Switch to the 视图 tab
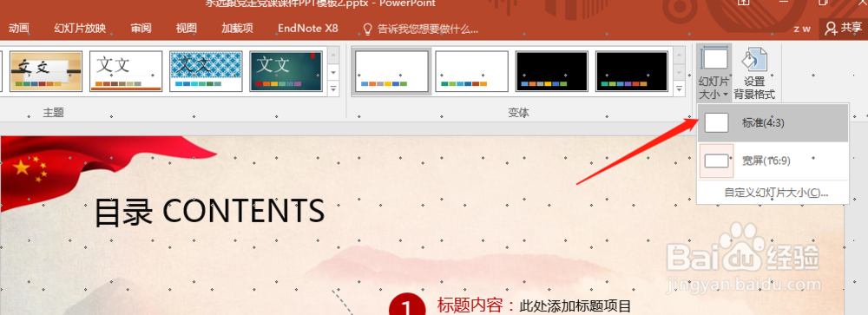This screenshot has width=868, height=315. pos(186,29)
